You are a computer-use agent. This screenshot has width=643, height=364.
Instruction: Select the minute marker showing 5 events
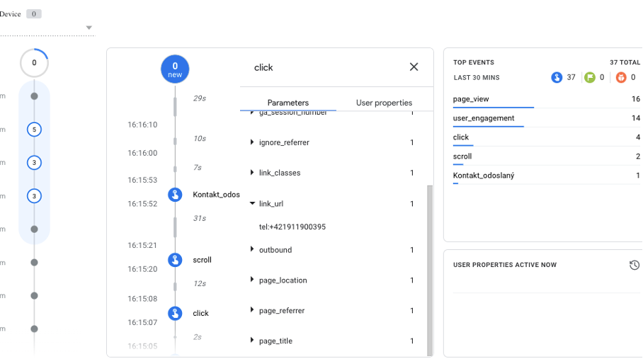coord(34,129)
